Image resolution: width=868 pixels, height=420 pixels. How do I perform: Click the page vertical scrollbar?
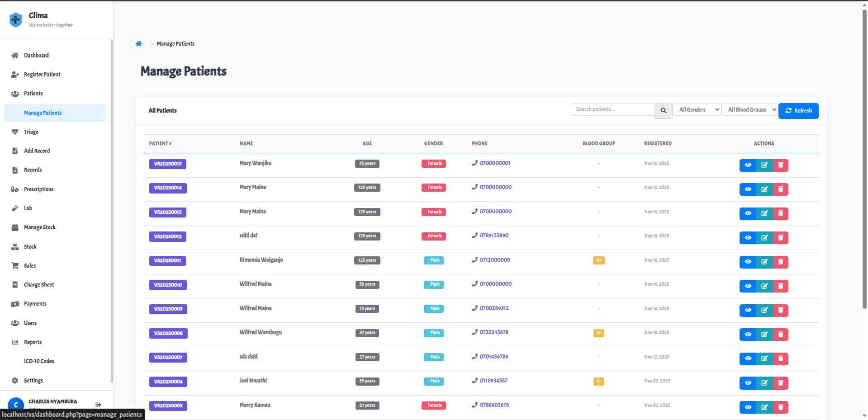[864, 158]
